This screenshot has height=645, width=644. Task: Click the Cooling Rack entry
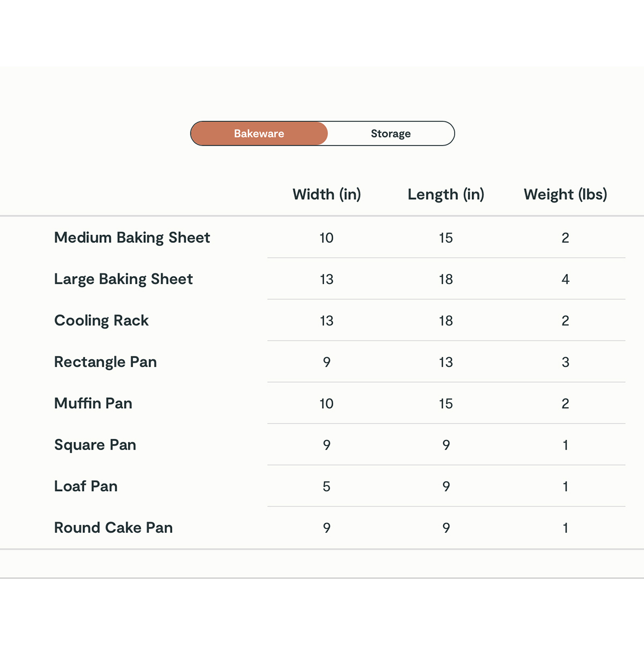coord(101,320)
